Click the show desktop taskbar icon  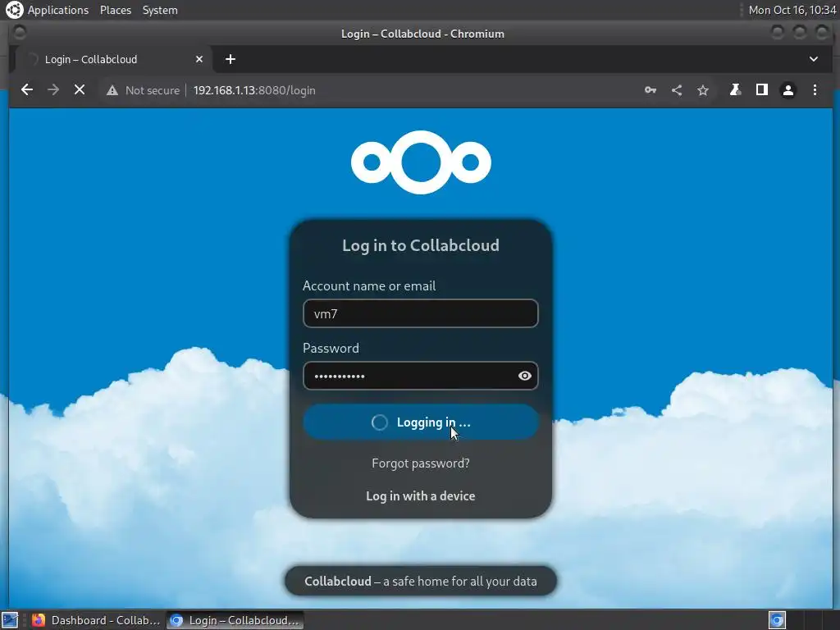10,620
